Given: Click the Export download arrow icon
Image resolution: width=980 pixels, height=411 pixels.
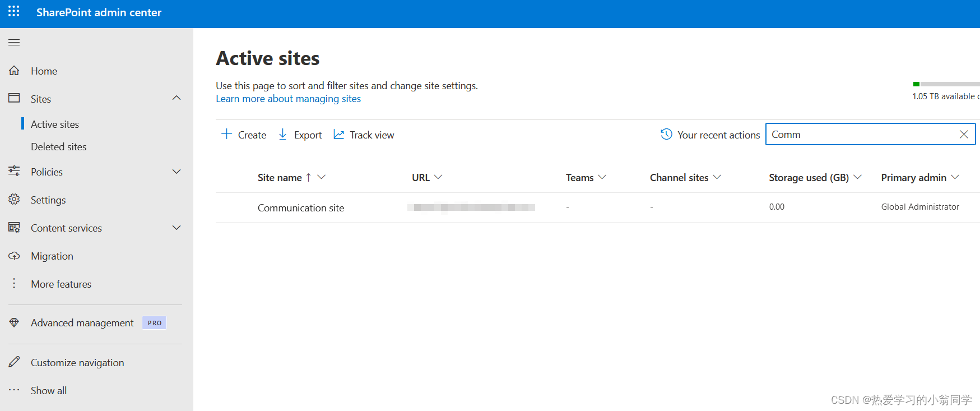Looking at the screenshot, I should [282, 134].
